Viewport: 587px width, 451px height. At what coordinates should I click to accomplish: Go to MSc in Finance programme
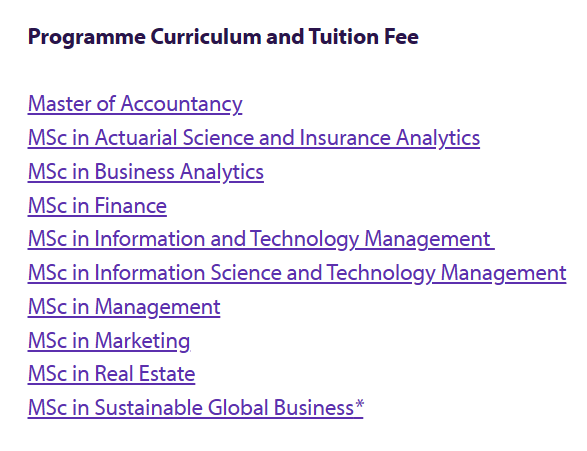click(x=97, y=205)
